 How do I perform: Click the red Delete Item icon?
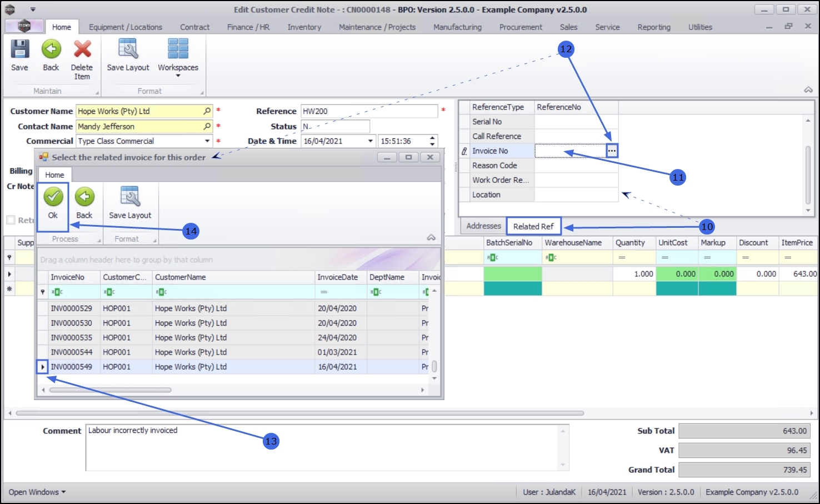point(82,49)
